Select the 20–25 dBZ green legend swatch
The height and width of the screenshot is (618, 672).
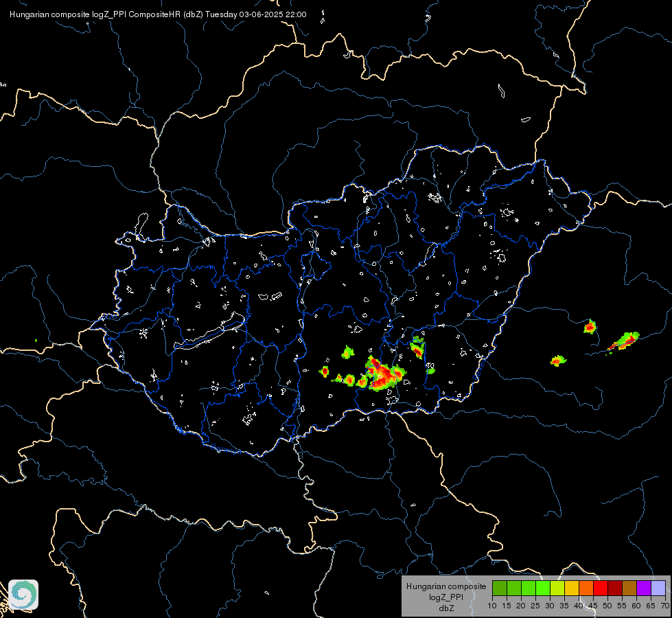tap(529, 588)
